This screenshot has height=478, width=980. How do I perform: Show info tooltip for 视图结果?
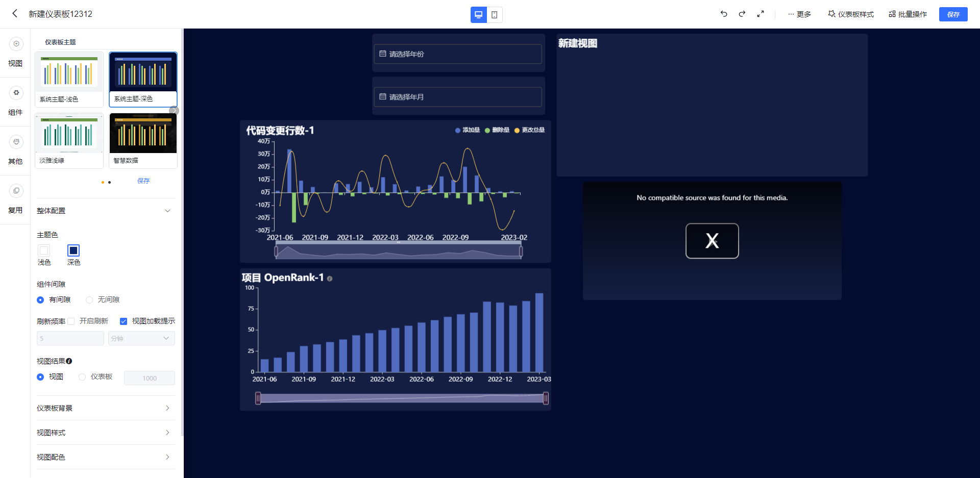click(x=69, y=361)
